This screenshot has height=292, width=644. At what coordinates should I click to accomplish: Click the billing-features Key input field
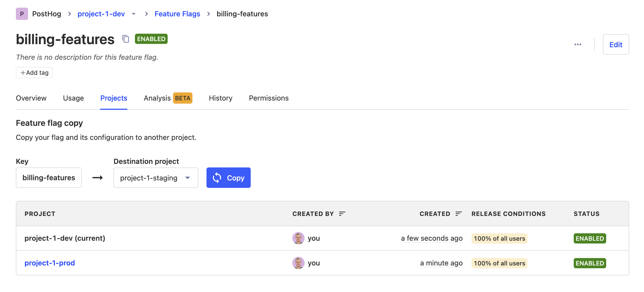pyautogui.click(x=49, y=178)
